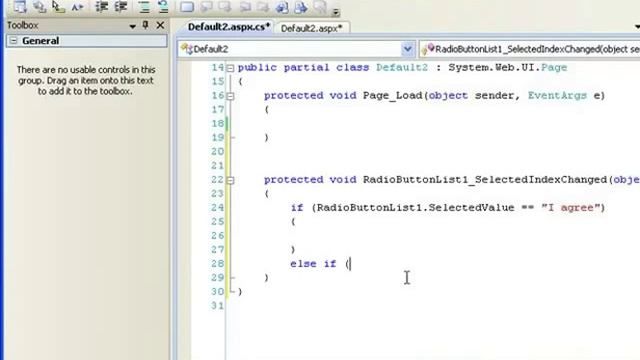Image resolution: width=640 pixels, height=360 pixels.
Task: Switch to Default2.aspx.cs tab
Action: tap(229, 27)
